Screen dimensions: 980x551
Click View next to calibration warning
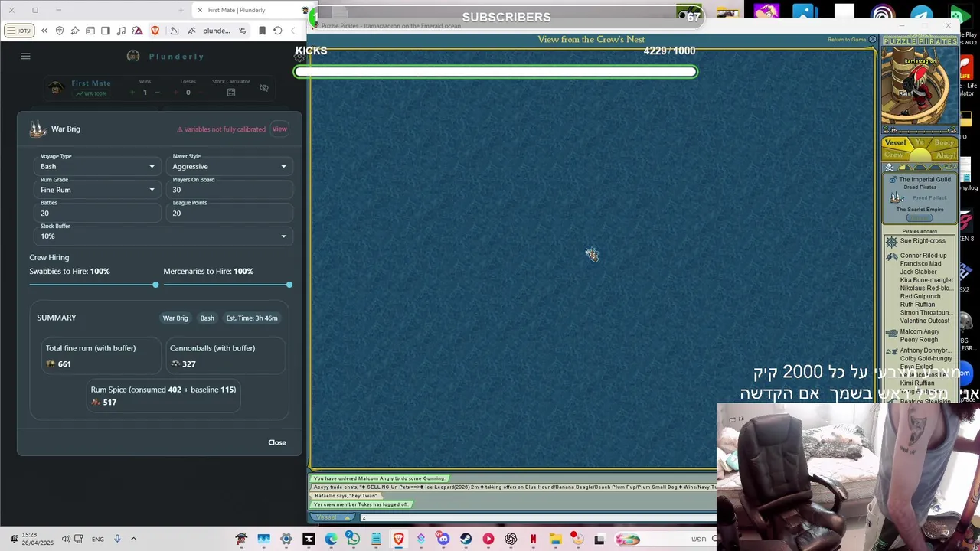(x=279, y=129)
